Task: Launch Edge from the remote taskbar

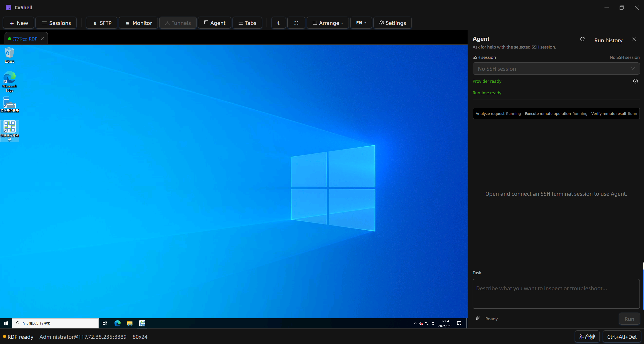Action: tap(118, 323)
